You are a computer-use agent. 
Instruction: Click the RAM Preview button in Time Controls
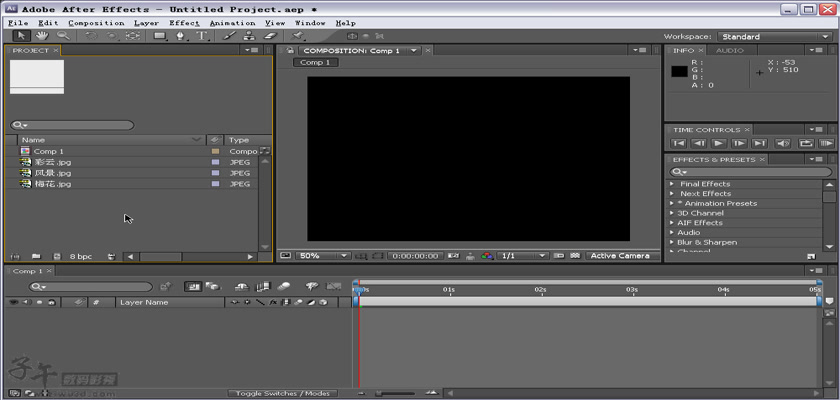point(827,144)
